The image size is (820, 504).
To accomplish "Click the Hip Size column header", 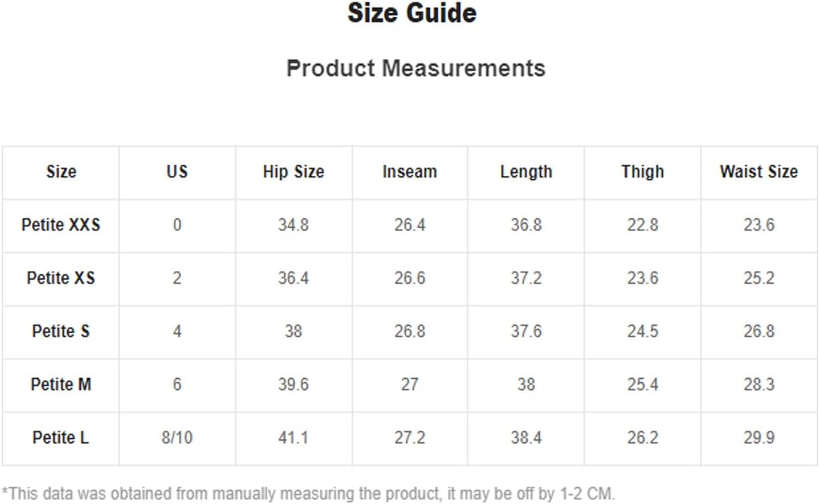I will pos(293,172).
